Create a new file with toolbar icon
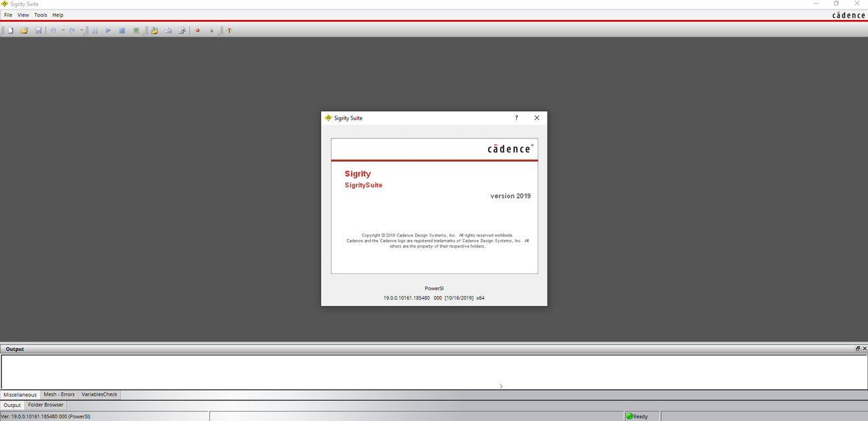868x421 pixels. [11, 31]
